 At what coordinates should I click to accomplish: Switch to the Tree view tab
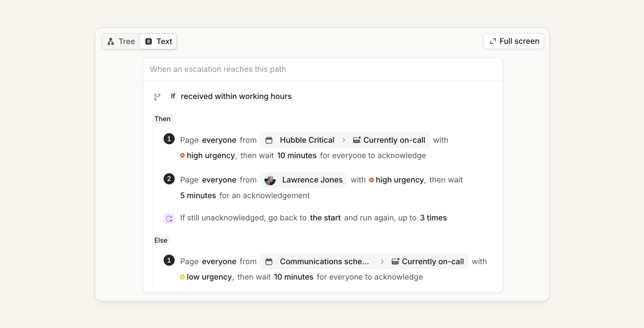121,42
